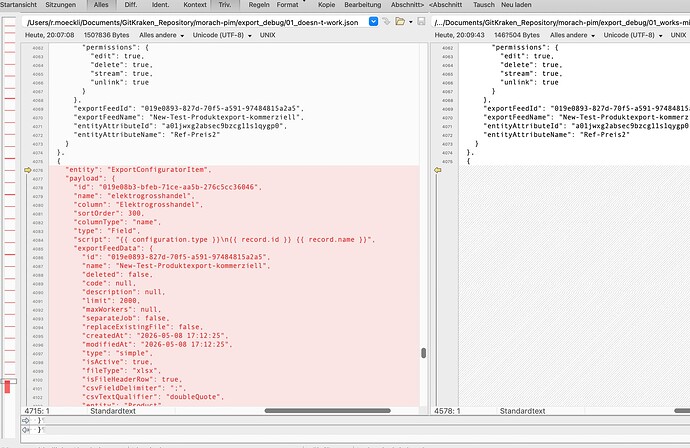Click right pane line '"entityAttributeName": "Ref-Preis2"'
The image size is (690, 448).
(x=556, y=135)
